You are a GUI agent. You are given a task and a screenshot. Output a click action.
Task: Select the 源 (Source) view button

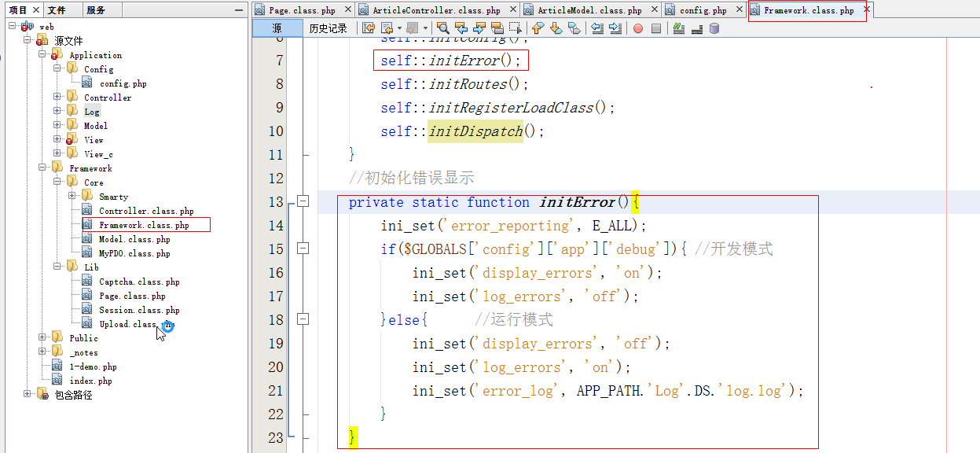click(277, 28)
